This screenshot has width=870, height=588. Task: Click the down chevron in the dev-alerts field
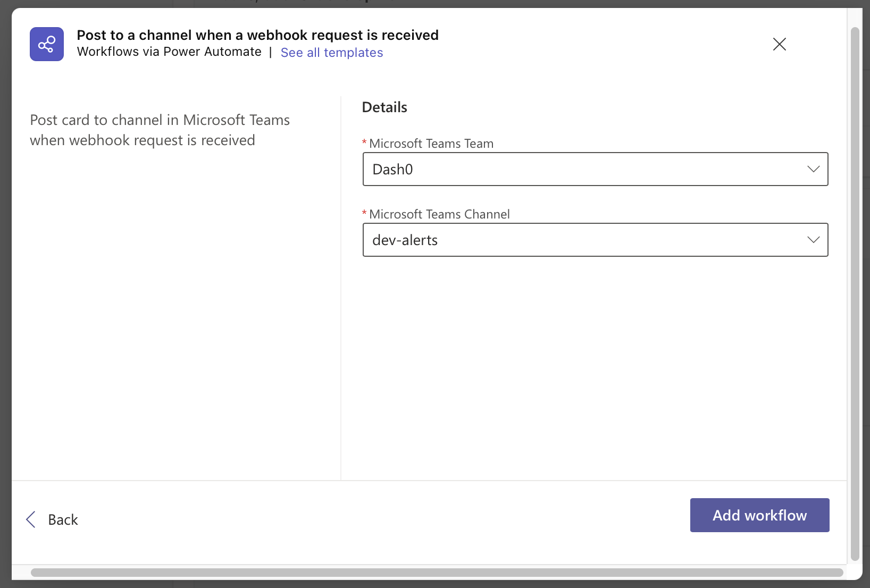pyautogui.click(x=813, y=240)
